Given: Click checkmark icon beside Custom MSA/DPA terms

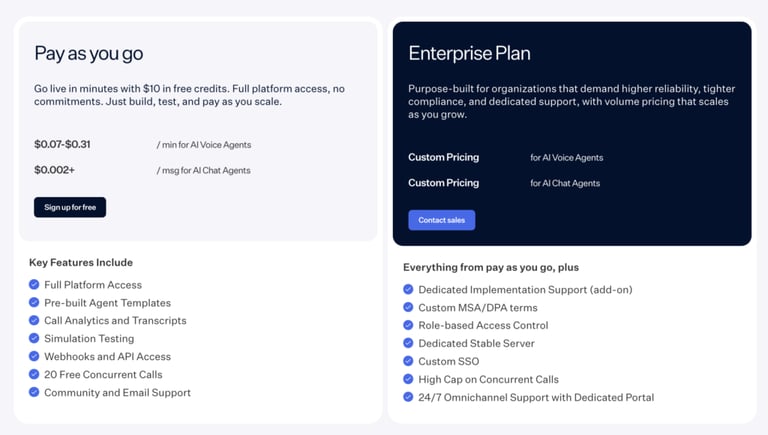Looking at the screenshot, I should click(408, 307).
